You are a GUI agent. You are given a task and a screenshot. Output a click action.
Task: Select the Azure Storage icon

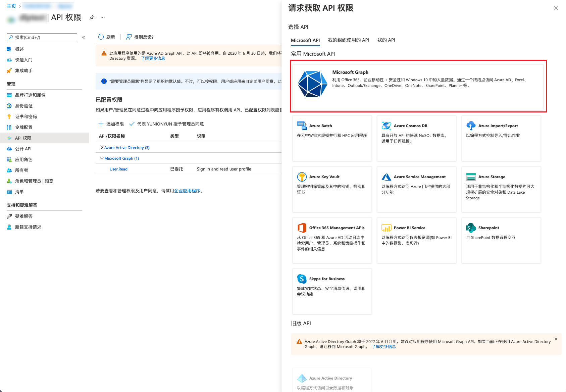pyautogui.click(x=471, y=177)
